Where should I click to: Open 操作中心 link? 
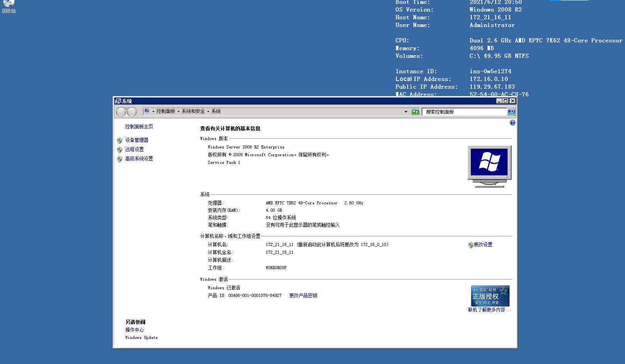(x=134, y=330)
